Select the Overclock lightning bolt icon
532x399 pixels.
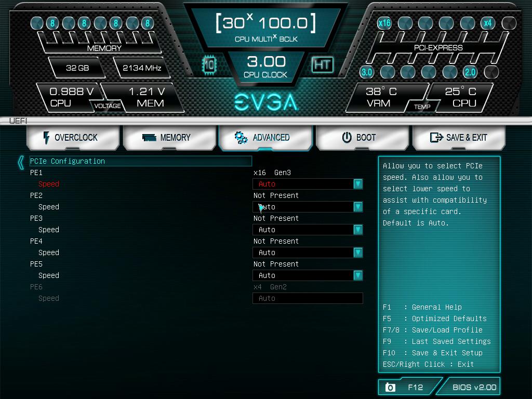[x=47, y=137]
